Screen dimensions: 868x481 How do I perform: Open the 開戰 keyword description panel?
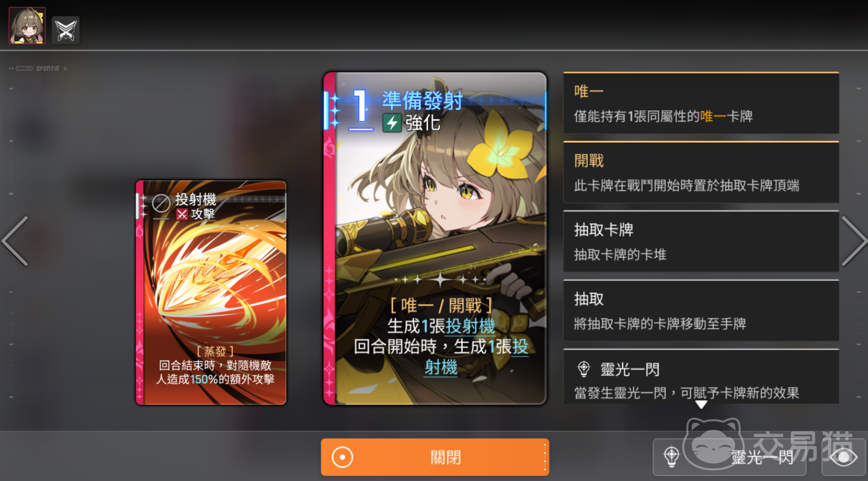tap(701, 172)
